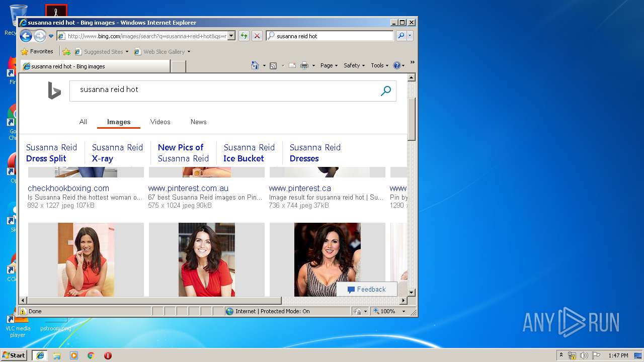Click the IE toolbar search magnifier button
Image resolution: width=644 pixels, height=362 pixels.
pos(401,36)
